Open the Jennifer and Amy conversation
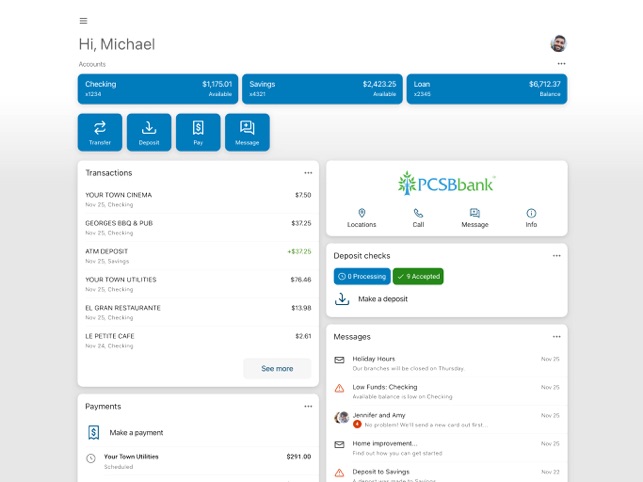Screen dimensions: 643x482 [x=447, y=420]
